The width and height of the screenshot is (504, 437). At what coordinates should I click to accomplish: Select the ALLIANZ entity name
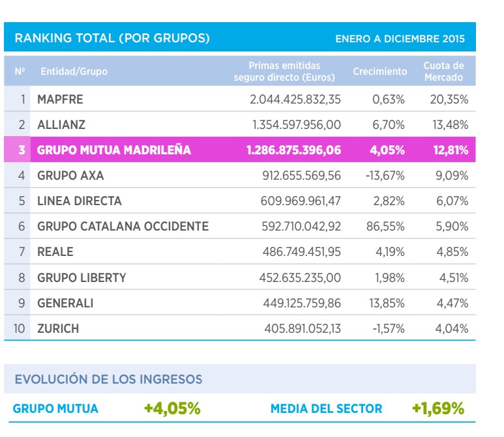click(x=61, y=124)
